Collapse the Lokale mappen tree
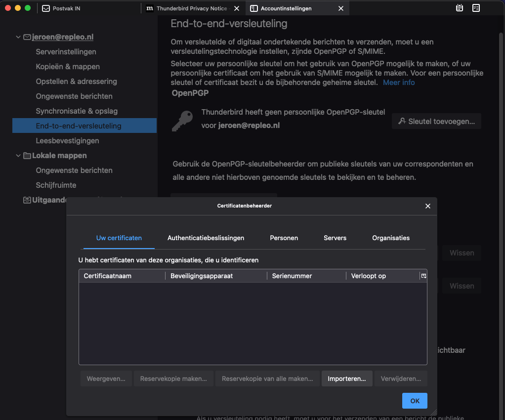This screenshot has width=505, height=420. click(x=18, y=156)
